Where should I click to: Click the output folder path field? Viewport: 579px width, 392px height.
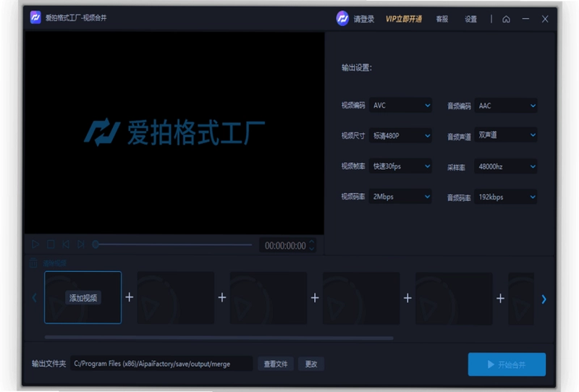click(161, 364)
